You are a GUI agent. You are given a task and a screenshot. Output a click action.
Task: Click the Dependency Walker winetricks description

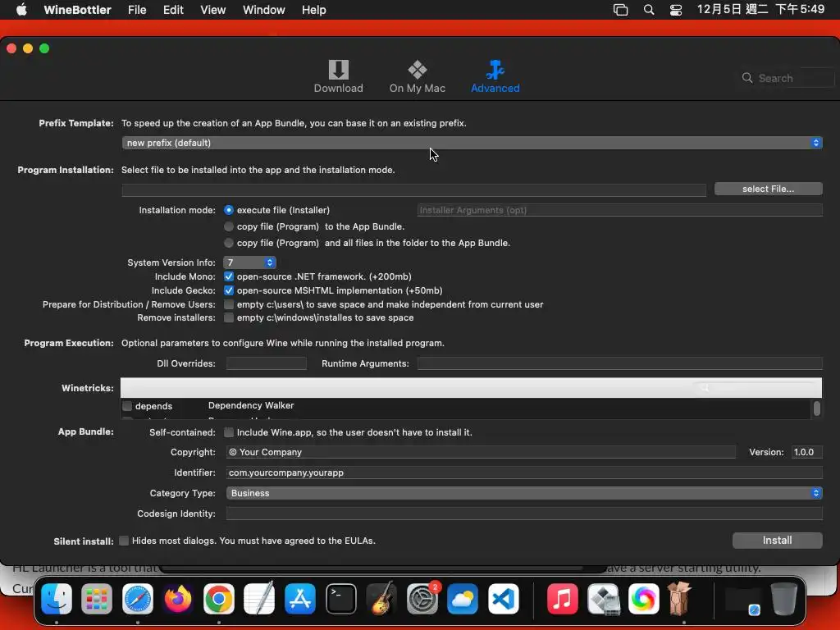251,405
